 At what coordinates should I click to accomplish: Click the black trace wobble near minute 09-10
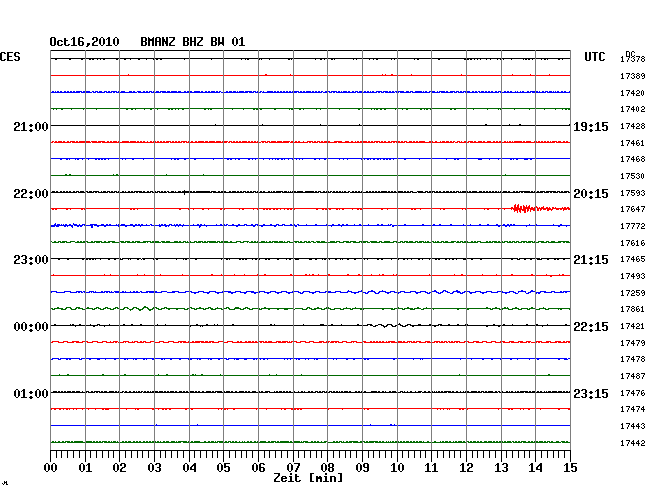[x=390, y=325]
